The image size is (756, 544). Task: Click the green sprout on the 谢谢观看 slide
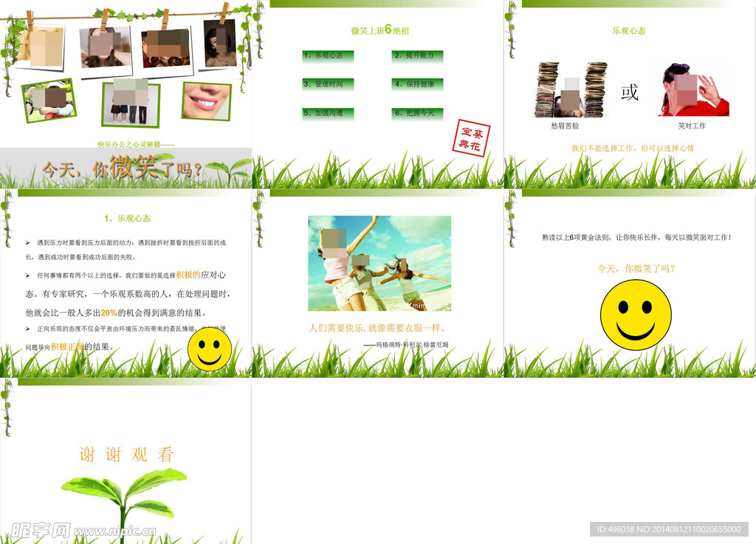point(124,494)
